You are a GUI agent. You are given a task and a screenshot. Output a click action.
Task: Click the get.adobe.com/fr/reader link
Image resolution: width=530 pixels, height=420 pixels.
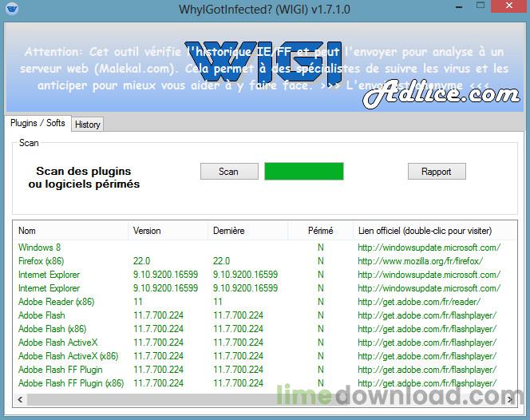click(x=419, y=302)
